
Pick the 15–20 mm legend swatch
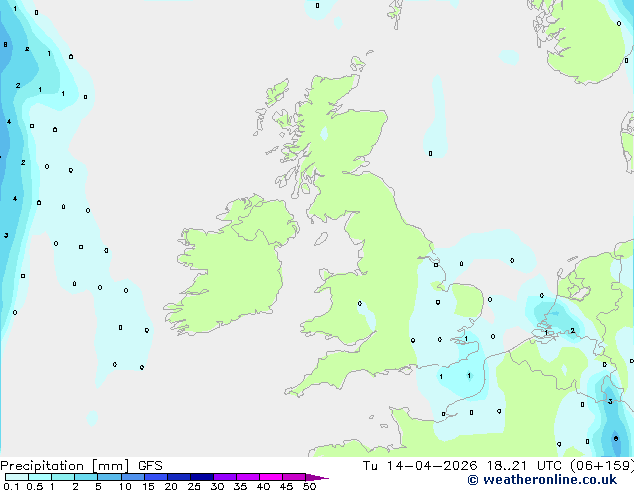tap(156, 477)
